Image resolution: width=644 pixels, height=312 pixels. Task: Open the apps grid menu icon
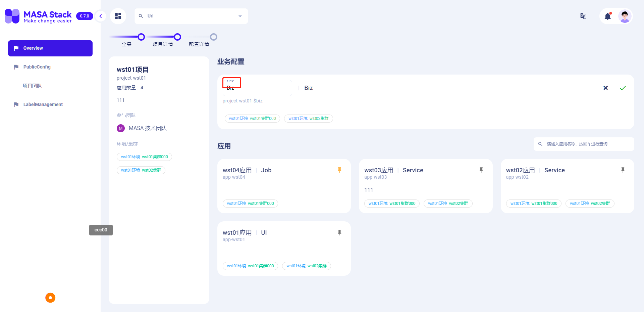[118, 16]
